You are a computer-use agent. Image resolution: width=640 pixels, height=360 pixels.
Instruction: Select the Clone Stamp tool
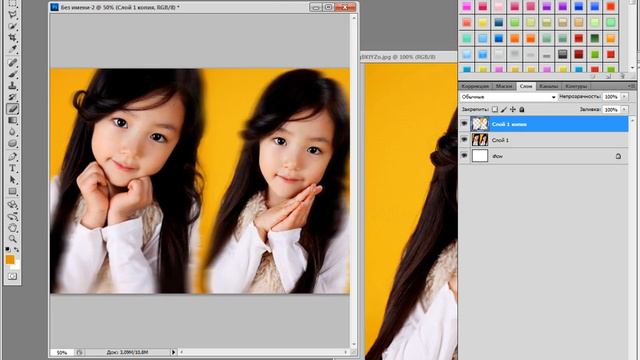pos(13,86)
